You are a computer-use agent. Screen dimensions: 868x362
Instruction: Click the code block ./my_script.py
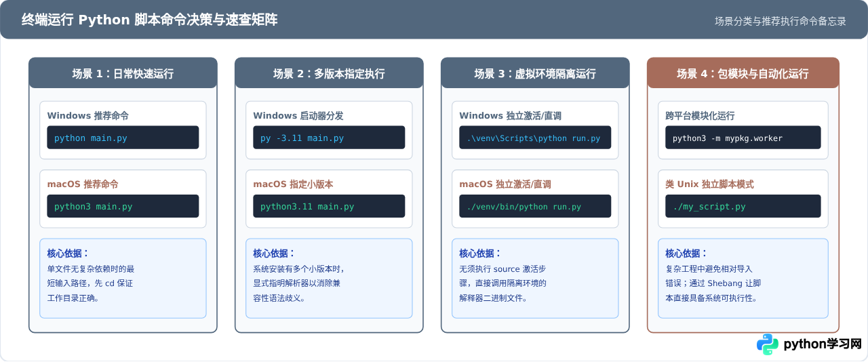pyautogui.click(x=743, y=206)
